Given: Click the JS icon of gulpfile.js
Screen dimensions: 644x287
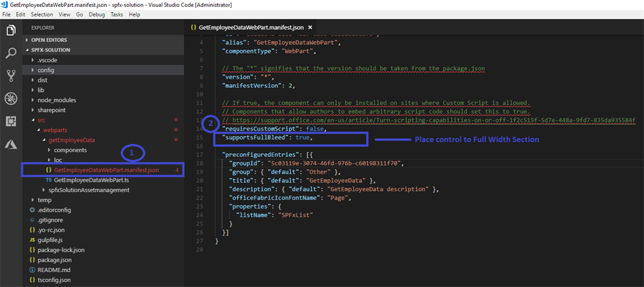Looking at the screenshot, I should coord(33,240).
